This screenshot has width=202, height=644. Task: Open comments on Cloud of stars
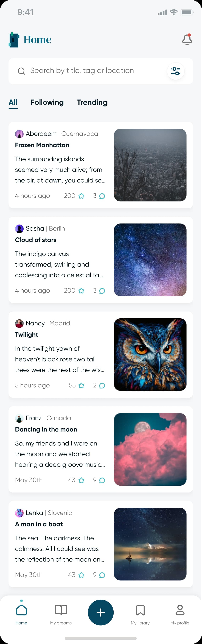point(102,291)
